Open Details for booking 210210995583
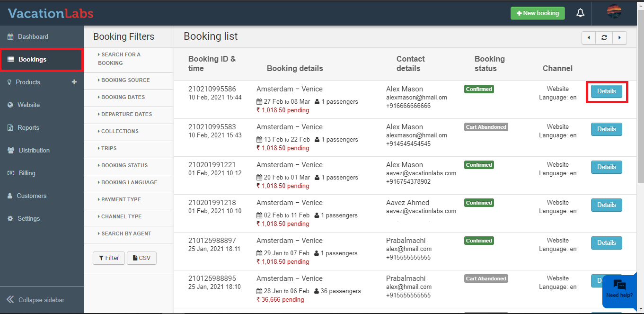 (606, 129)
